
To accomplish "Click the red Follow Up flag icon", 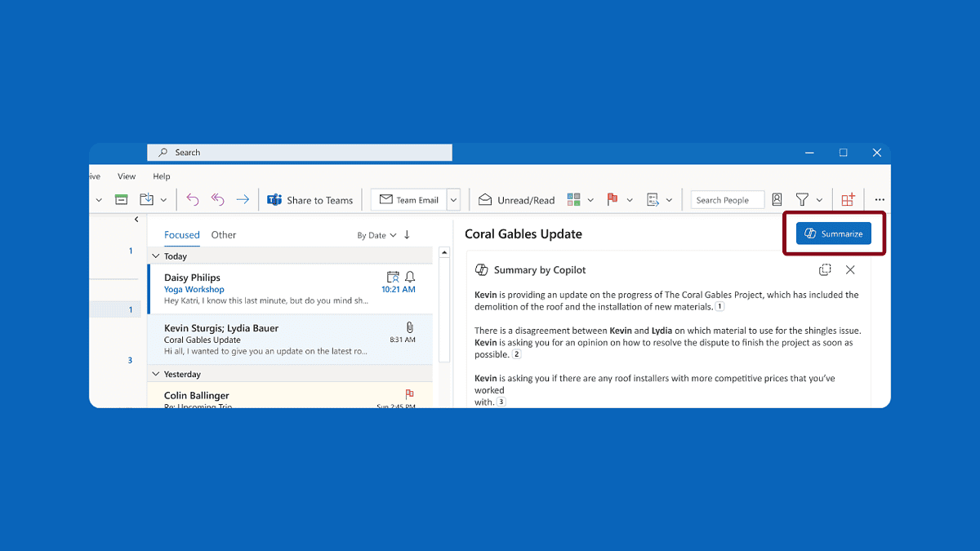I will 612,199.
